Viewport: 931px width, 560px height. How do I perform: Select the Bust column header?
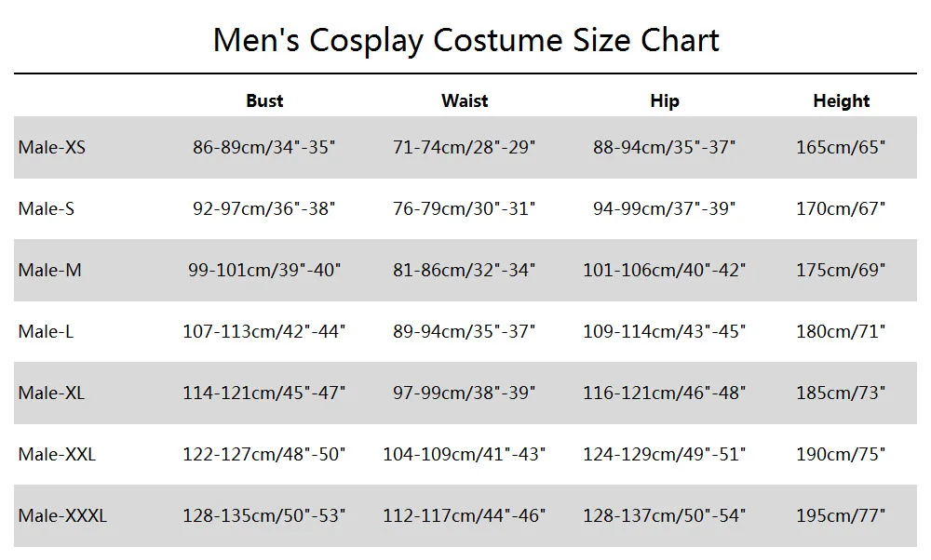[x=264, y=100]
